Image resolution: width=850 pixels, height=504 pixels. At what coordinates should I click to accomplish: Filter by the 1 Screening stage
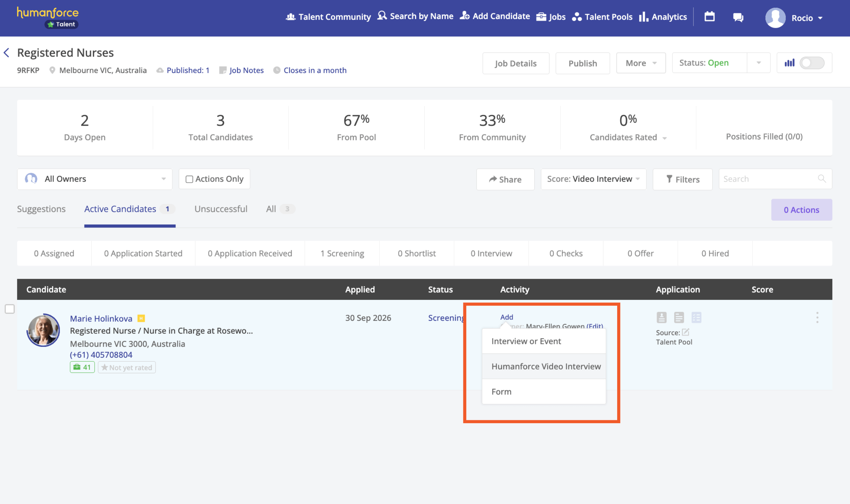click(342, 253)
